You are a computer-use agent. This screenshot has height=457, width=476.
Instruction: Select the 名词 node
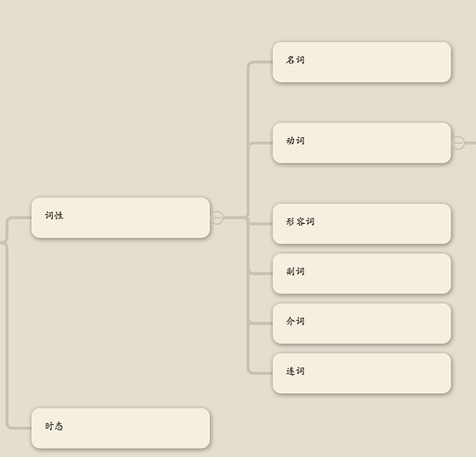pos(362,62)
